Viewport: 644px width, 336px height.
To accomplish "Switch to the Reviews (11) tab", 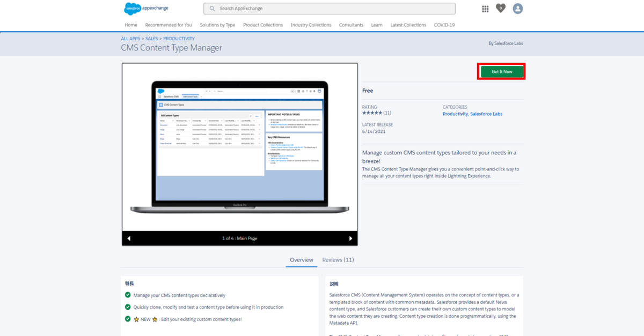I will click(x=338, y=260).
